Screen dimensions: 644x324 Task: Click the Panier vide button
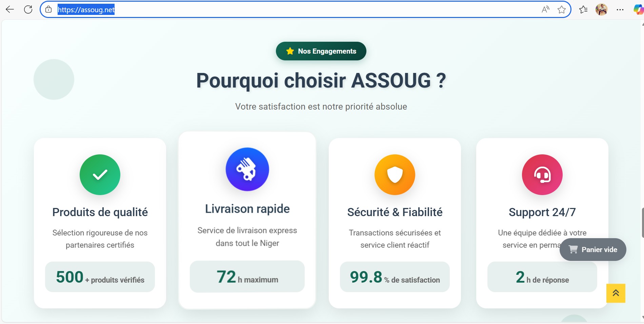[593, 249]
